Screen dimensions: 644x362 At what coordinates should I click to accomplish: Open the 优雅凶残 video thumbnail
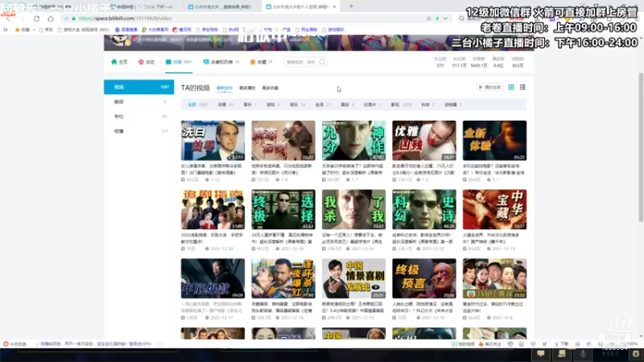pos(424,140)
